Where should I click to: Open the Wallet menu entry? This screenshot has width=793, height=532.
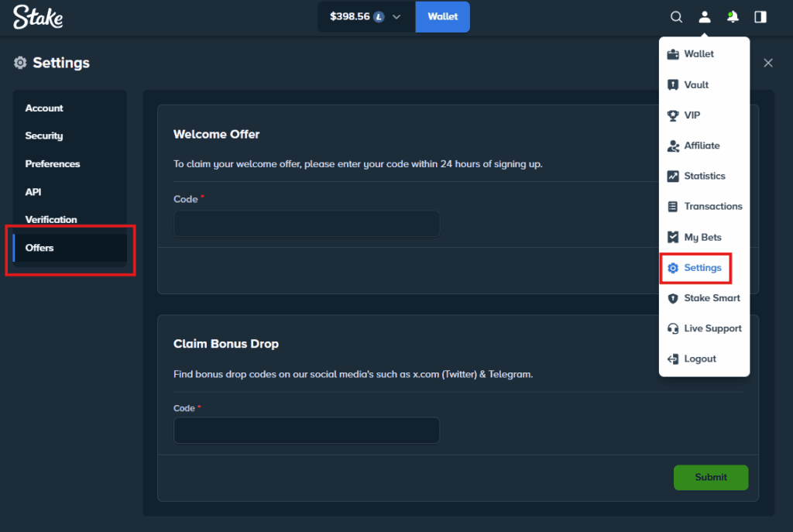(x=698, y=54)
